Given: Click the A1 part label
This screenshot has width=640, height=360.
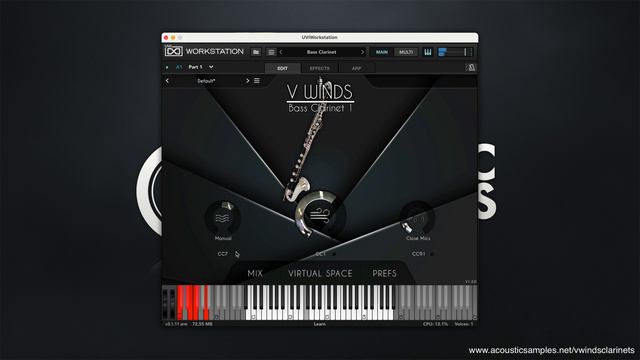Looking at the screenshot, I should [179, 67].
